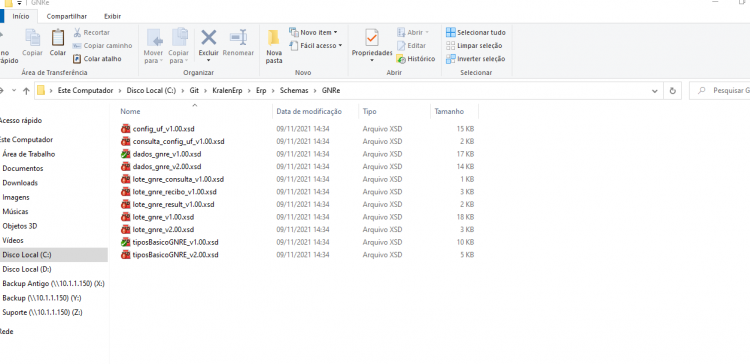Open Backup Antigo (X:) network drive

54,284
